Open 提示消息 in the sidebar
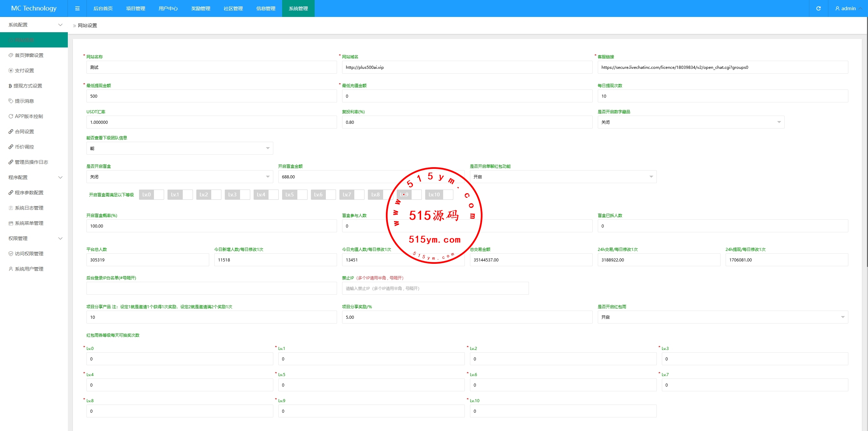Screen dimensions: 868x431 (x=24, y=101)
